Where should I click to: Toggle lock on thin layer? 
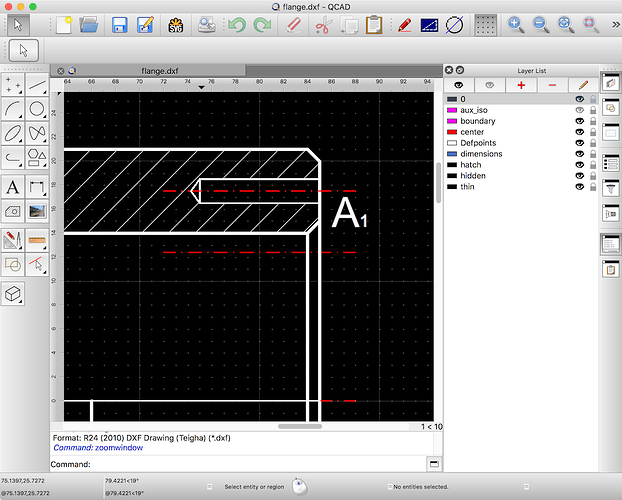pos(593,187)
